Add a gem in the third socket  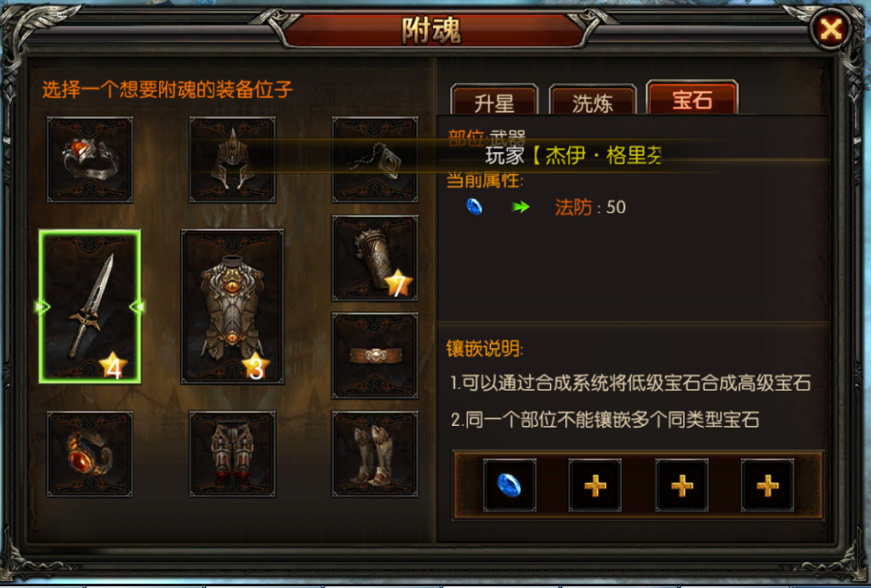click(681, 486)
